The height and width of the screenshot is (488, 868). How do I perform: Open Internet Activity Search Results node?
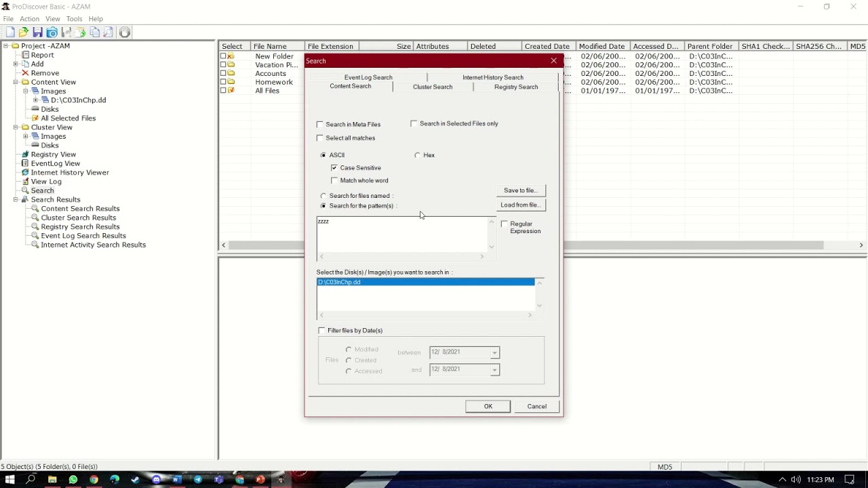coord(93,245)
